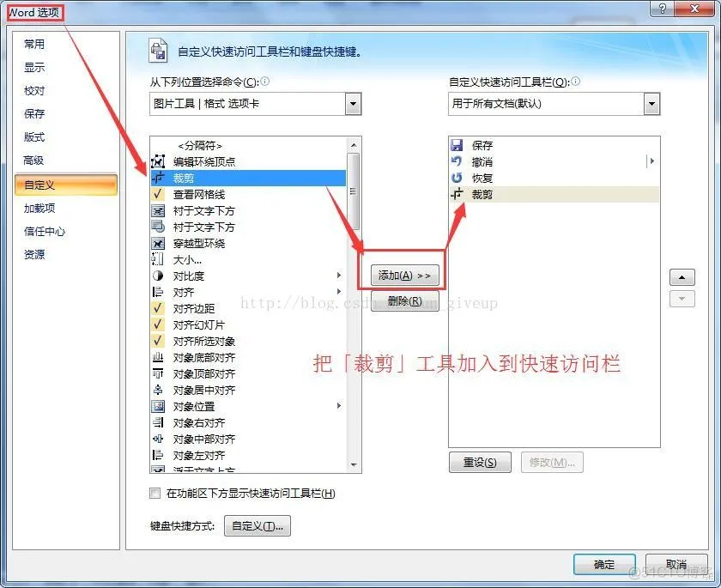The image size is (721, 588).
Task: Click the command list scroll-down arrow
Action: pyautogui.click(x=354, y=465)
